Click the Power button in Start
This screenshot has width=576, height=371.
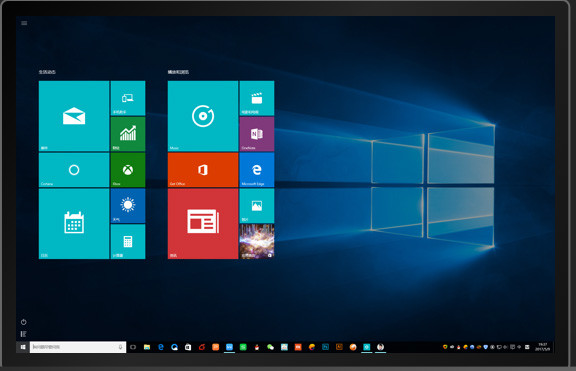[x=24, y=322]
